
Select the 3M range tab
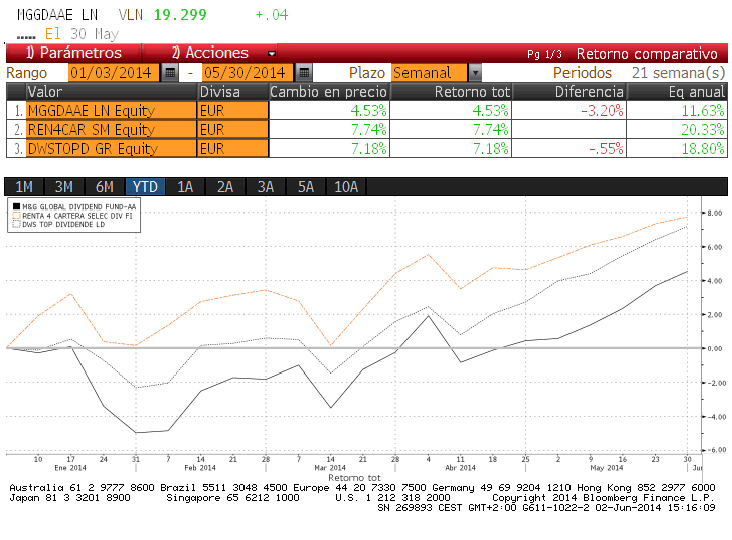click(x=64, y=187)
